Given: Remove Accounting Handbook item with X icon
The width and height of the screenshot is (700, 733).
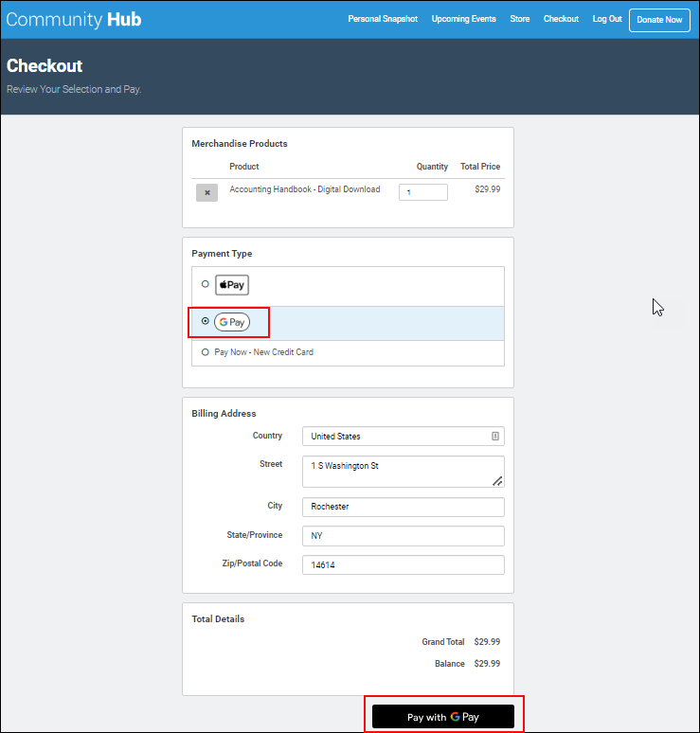Looking at the screenshot, I should 206,192.
